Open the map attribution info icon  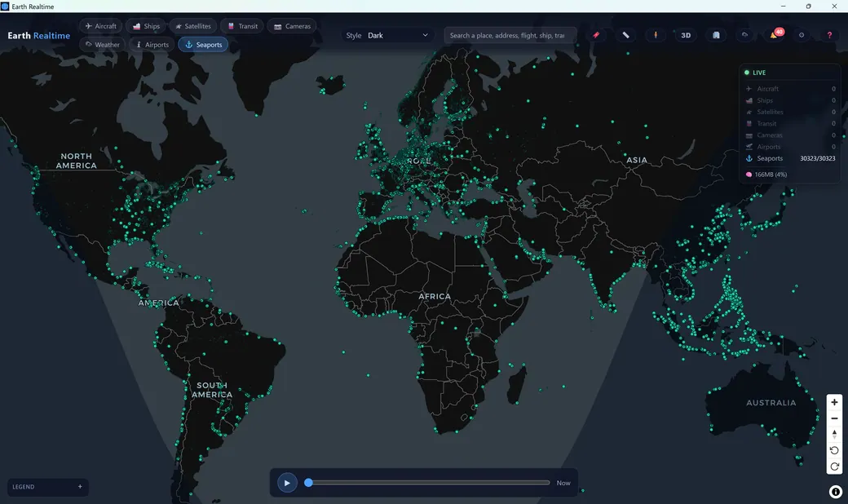point(836,492)
